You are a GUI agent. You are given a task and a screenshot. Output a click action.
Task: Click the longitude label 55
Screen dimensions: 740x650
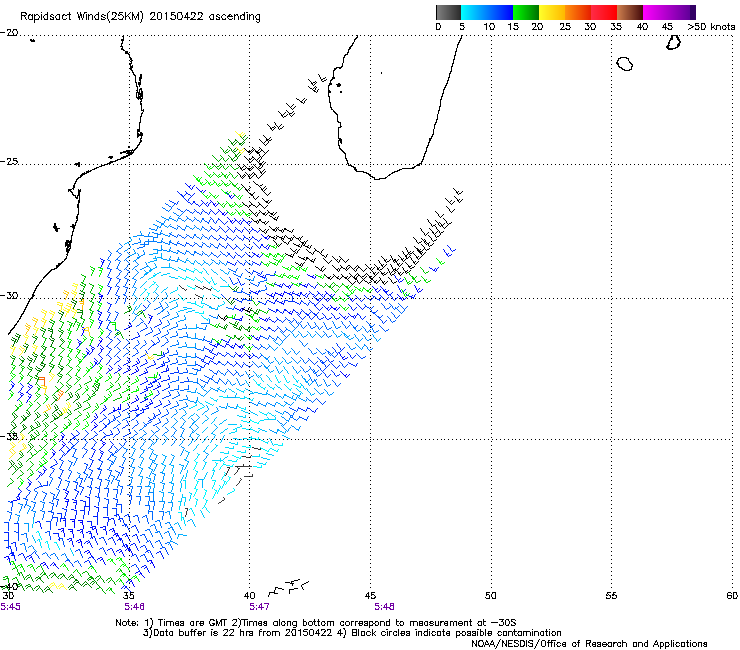[612, 596]
